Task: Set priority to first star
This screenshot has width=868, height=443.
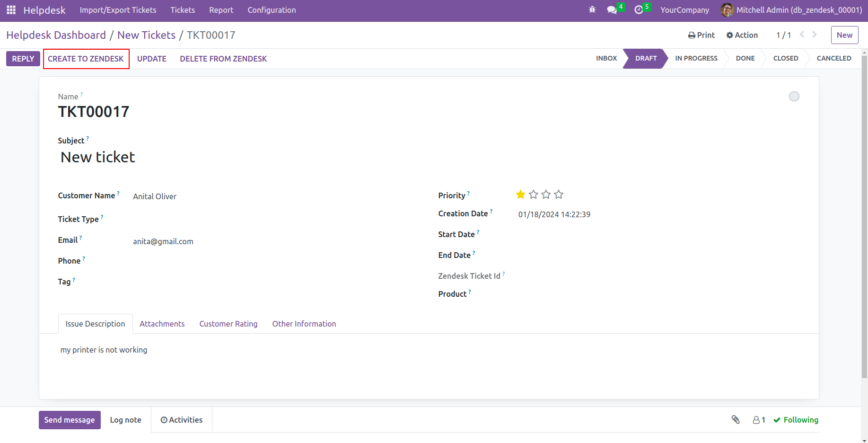Action: [x=521, y=195]
